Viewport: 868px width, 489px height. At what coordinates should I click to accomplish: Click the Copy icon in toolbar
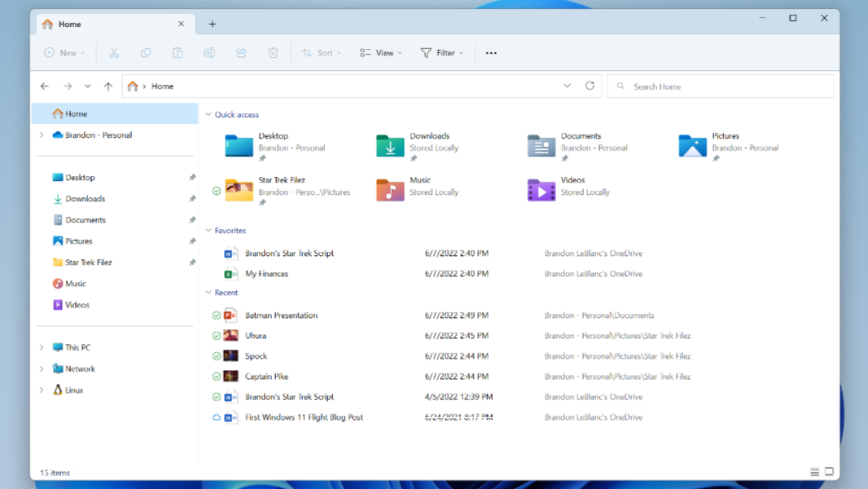point(146,53)
